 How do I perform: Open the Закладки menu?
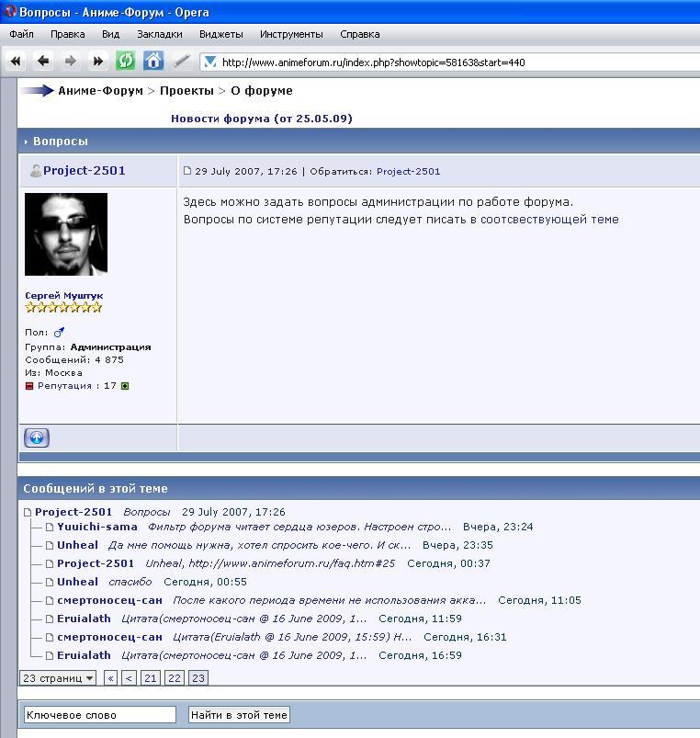[160, 34]
